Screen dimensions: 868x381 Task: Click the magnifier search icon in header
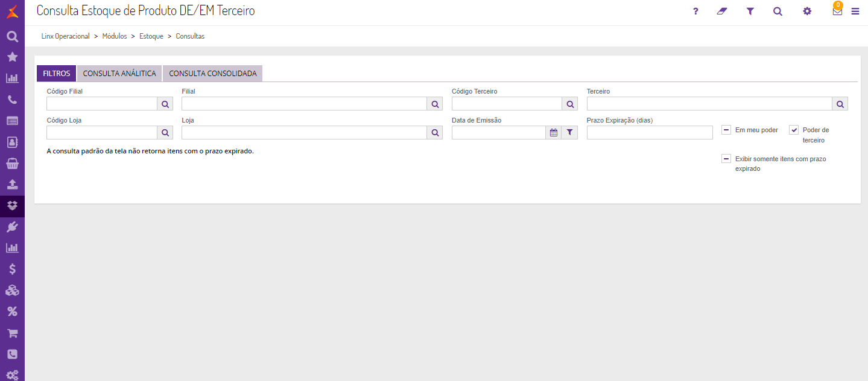pyautogui.click(x=778, y=11)
